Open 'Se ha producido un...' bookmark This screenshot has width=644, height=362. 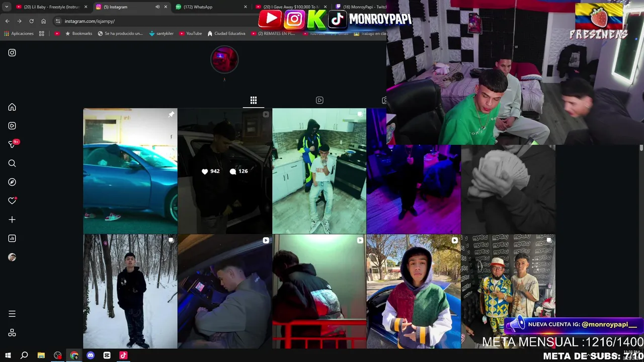tap(120, 34)
